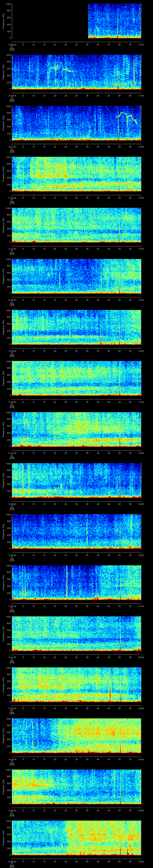
Task: Click the Frequency (Hz) axis label of the 5:16:00 panel
Action: click(4, 378)
